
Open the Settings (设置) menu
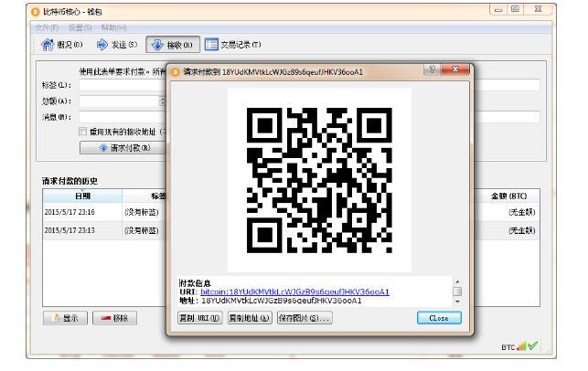tap(80, 27)
